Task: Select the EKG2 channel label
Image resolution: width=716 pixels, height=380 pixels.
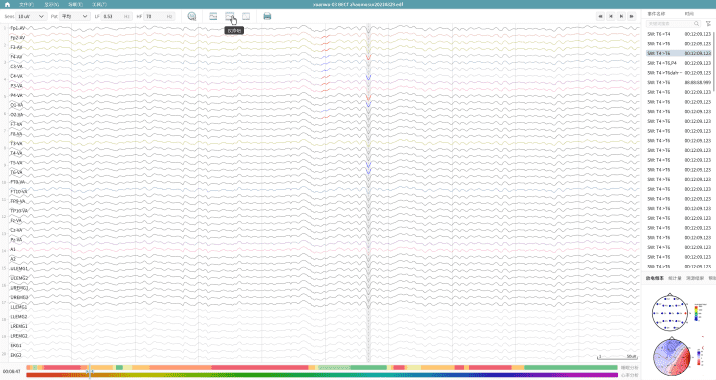Action: pyautogui.click(x=16, y=355)
